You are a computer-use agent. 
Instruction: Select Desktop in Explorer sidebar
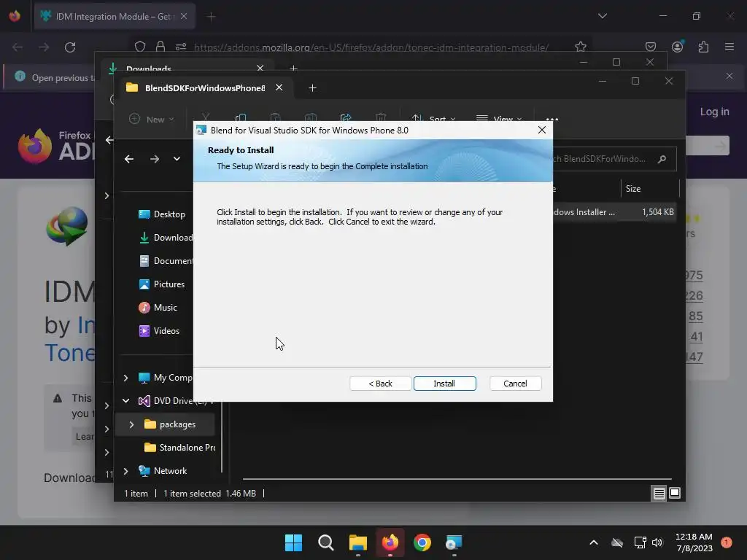click(x=162, y=214)
